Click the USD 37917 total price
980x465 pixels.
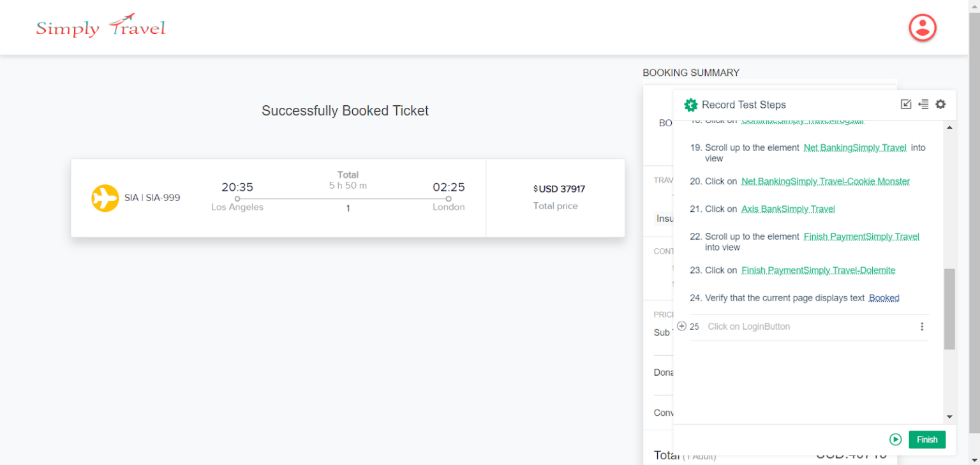(559, 189)
